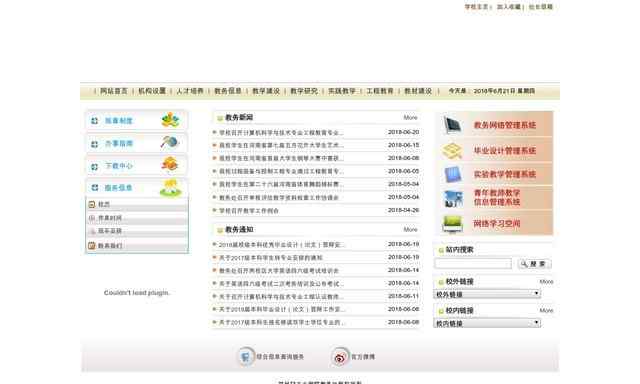Go to 网站首页 in the navigation bar

pos(114,91)
